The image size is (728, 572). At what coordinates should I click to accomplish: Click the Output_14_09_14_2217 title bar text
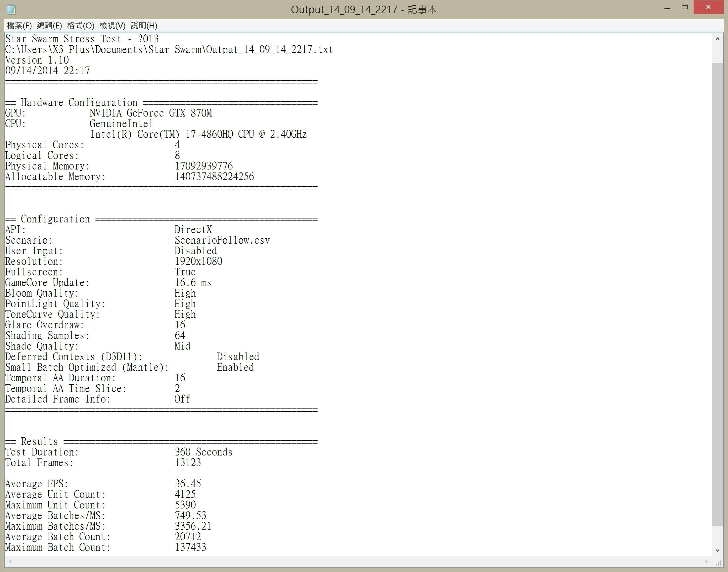(363, 9)
